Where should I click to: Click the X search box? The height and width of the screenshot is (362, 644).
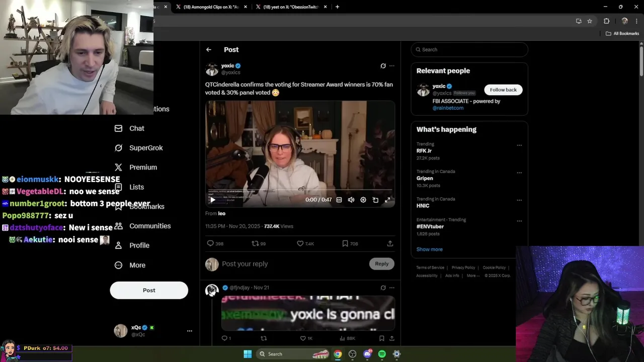469,49
